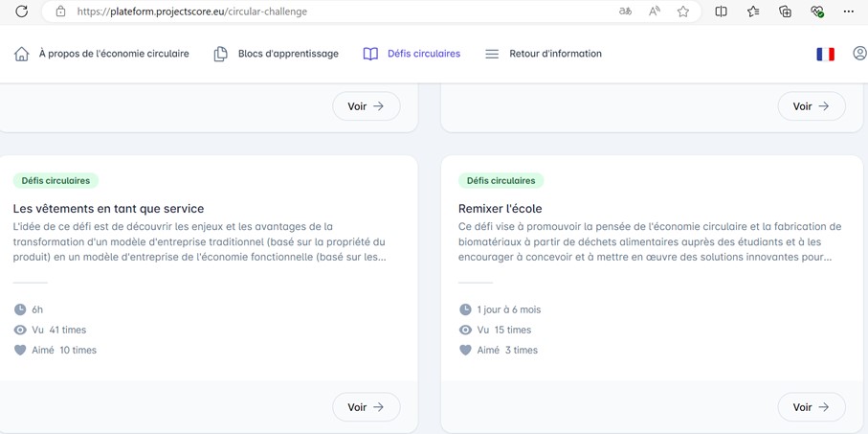Viewport: 868px width, 434px height.
Task: Click the read aloud icon
Action: [655, 11]
